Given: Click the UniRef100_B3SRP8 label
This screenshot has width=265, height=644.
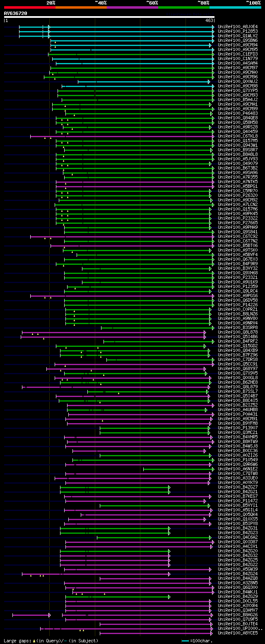Looking at the screenshot, I should [238, 327].
